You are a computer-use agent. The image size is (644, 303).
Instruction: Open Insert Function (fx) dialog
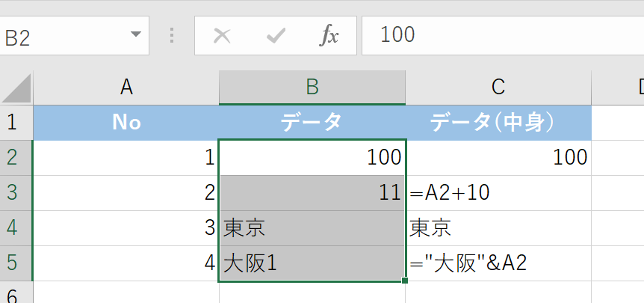click(329, 35)
